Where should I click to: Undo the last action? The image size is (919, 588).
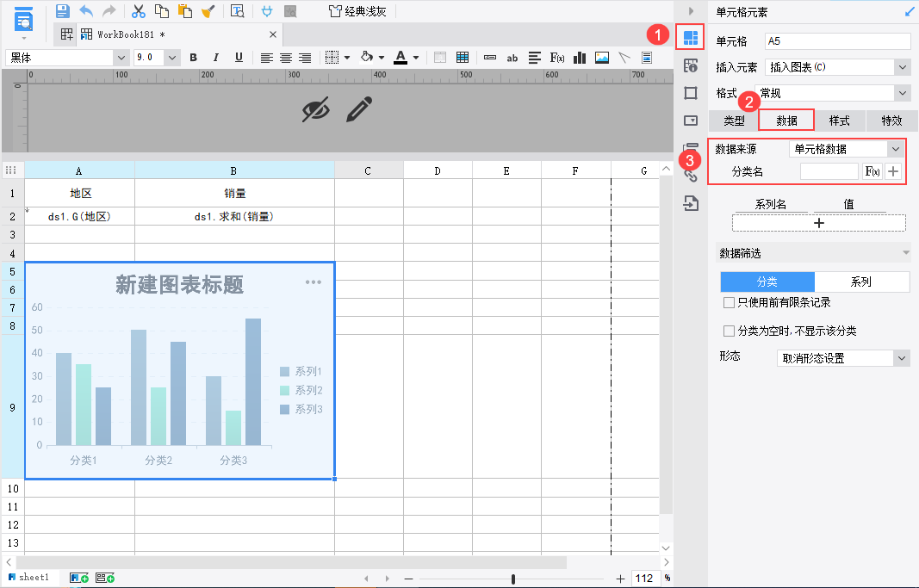click(86, 10)
